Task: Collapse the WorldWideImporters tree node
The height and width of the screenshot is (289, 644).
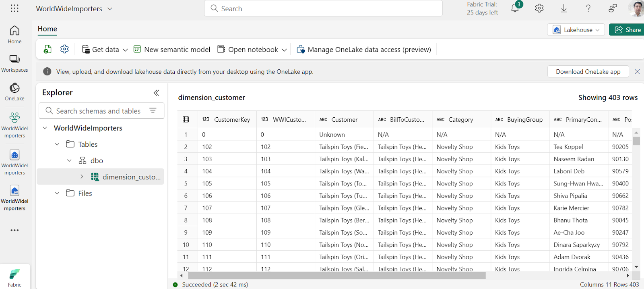Action: pyautogui.click(x=45, y=128)
